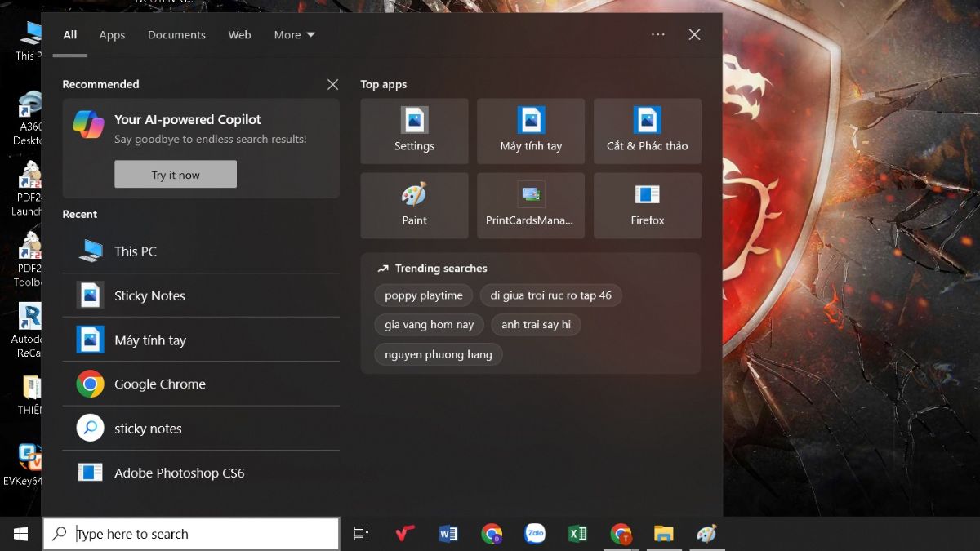The width and height of the screenshot is (980, 551).
Task: Open Adobe Photoshop CS6 from the Recent list
Action: [201, 473]
